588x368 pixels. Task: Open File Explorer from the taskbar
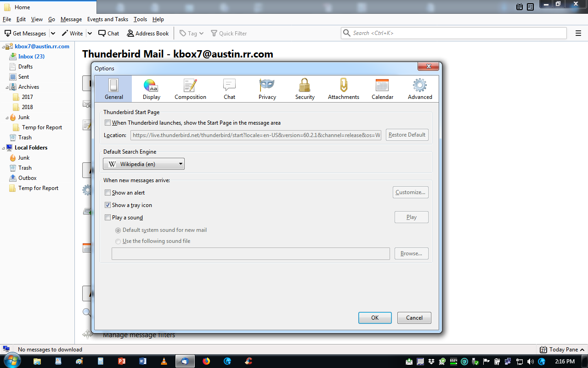[x=37, y=361]
